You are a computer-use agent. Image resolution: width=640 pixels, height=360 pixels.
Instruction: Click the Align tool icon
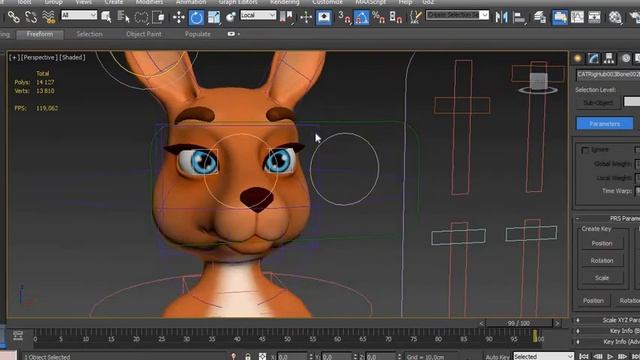pyautogui.click(x=519, y=17)
